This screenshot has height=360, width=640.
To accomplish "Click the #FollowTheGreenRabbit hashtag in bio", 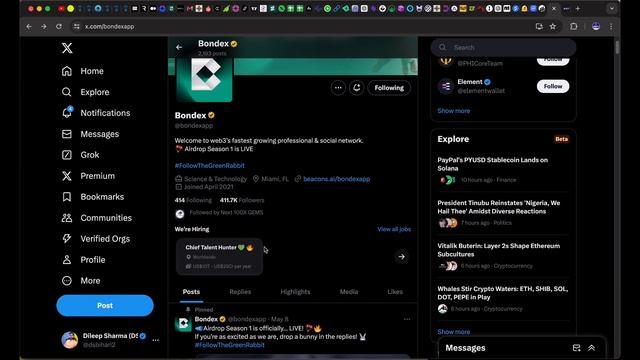I will pyautogui.click(x=210, y=166).
